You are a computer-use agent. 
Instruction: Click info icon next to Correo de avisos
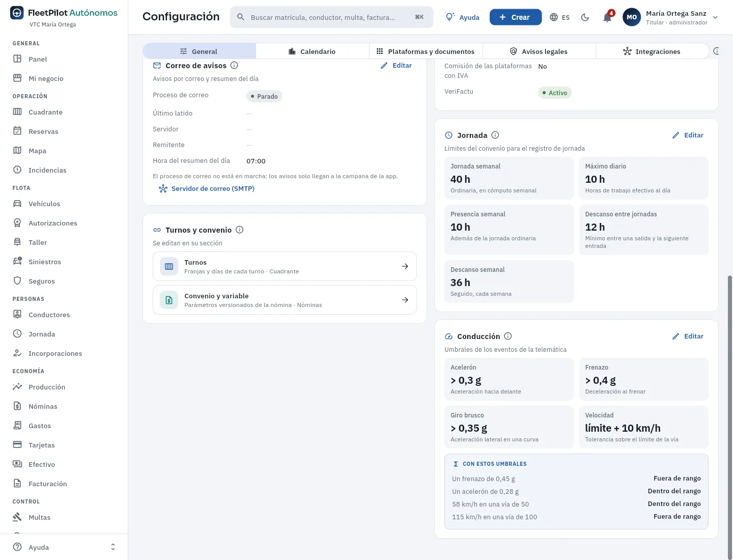point(234,65)
